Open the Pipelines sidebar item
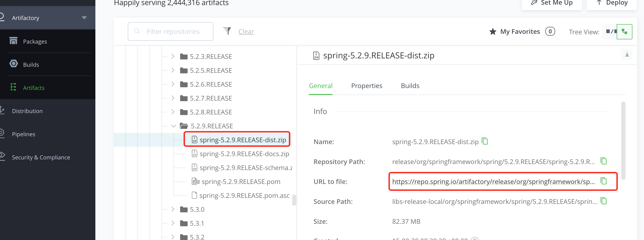 (24, 134)
